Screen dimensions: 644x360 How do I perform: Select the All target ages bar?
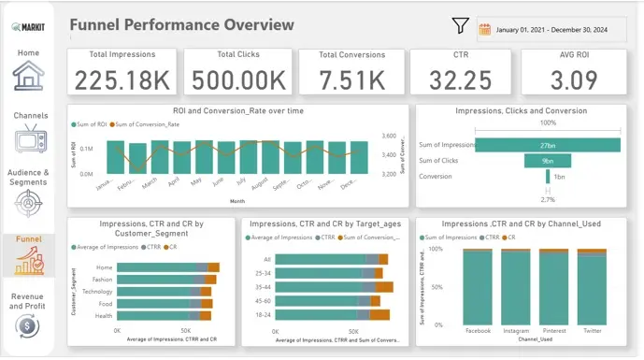(x=332, y=259)
